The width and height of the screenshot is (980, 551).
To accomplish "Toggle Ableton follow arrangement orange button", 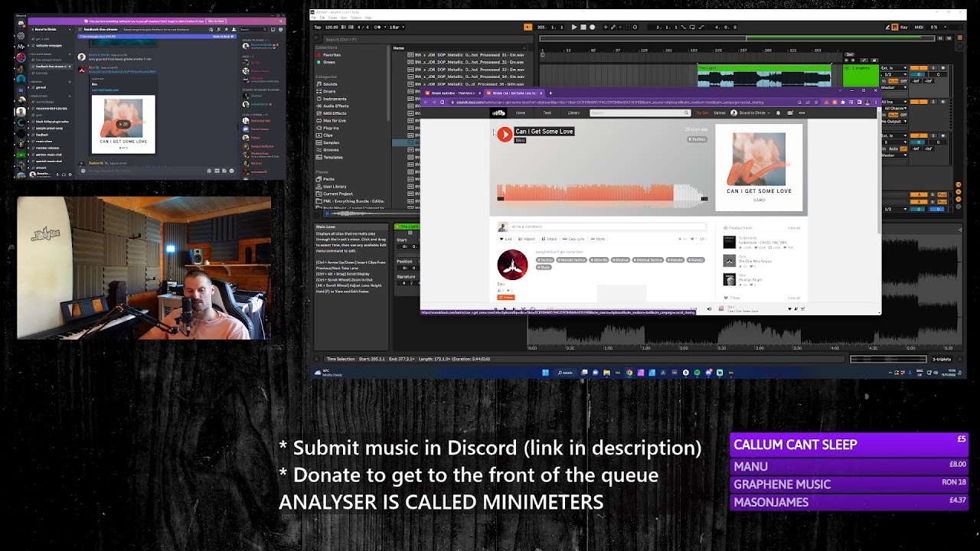I will point(528,27).
